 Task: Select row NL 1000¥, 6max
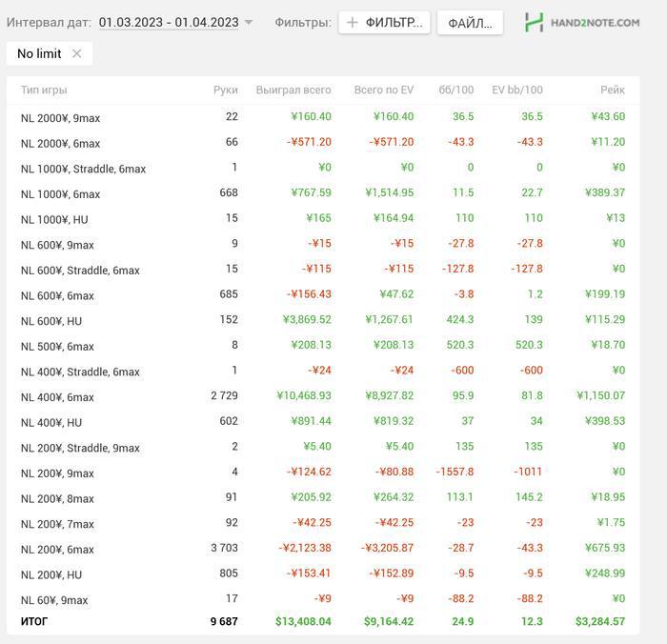323,193
